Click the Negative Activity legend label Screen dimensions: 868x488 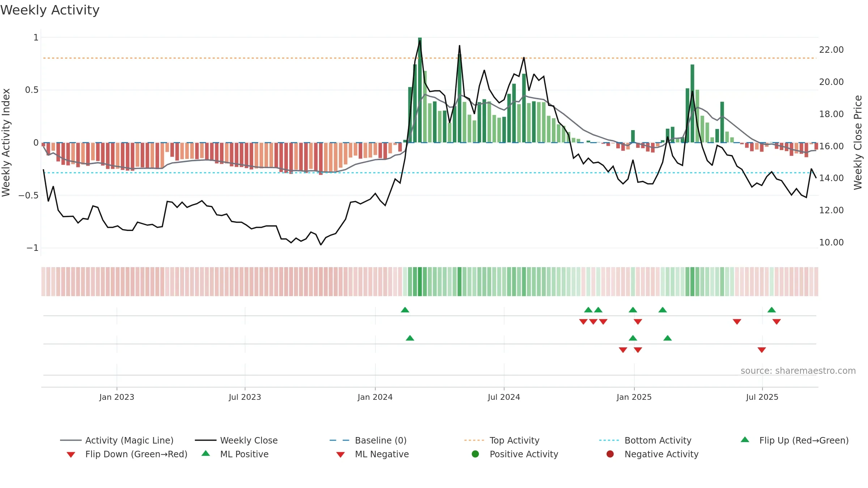661,454
